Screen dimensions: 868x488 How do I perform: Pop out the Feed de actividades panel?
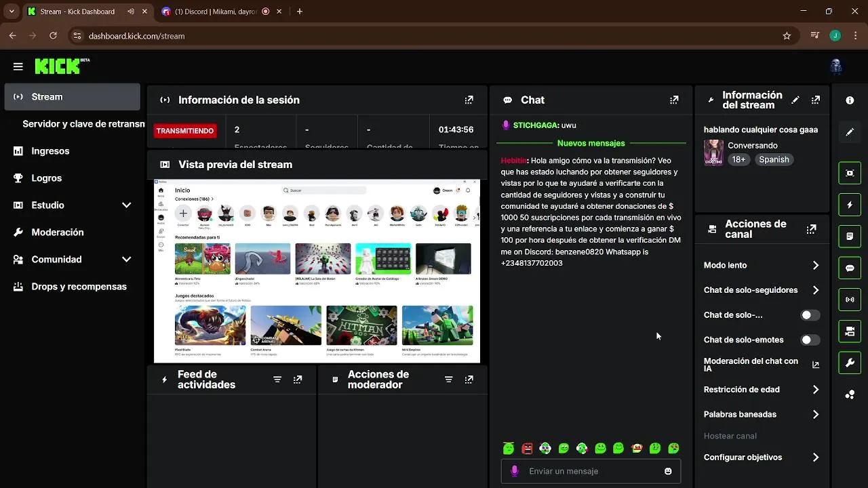click(x=298, y=380)
